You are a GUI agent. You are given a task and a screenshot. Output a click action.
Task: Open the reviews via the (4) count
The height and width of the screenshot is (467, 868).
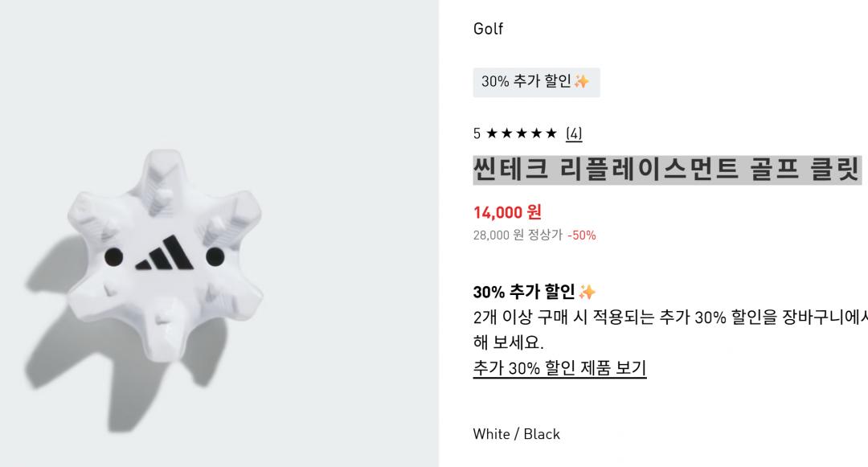point(574,133)
